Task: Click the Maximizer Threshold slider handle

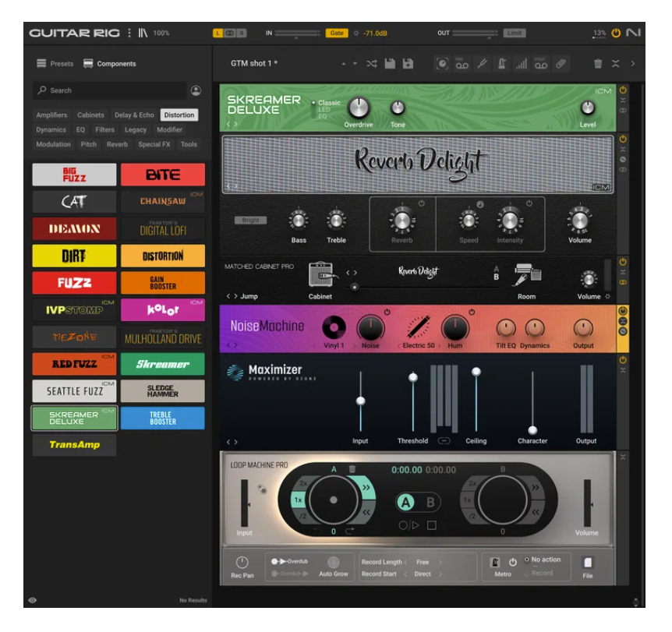Action: point(413,377)
